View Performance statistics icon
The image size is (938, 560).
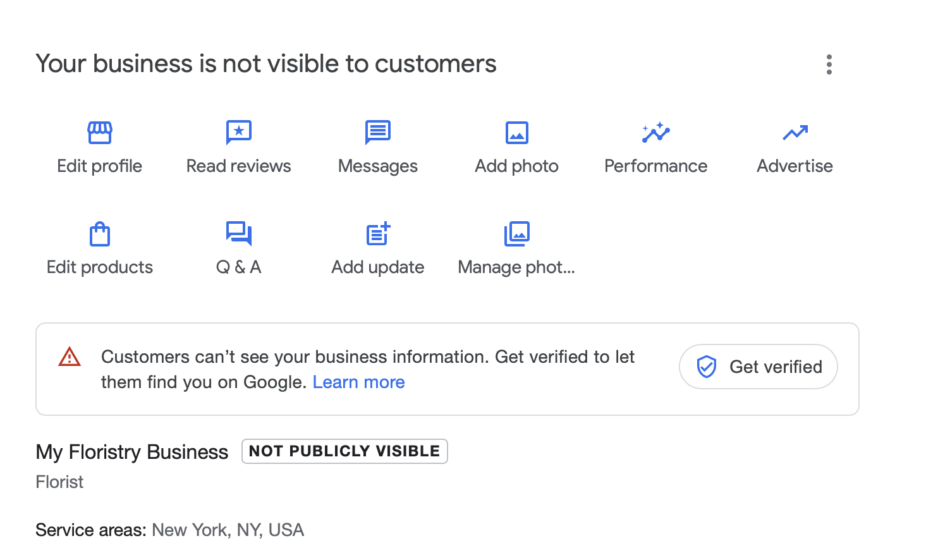point(655,133)
